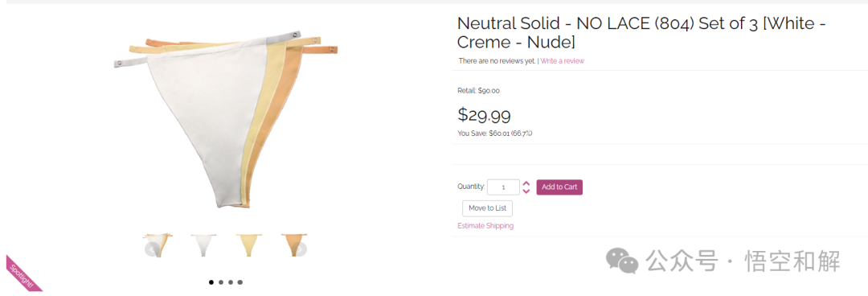Click the Write a review link
Screen dimensions: 868x296
pyautogui.click(x=563, y=61)
